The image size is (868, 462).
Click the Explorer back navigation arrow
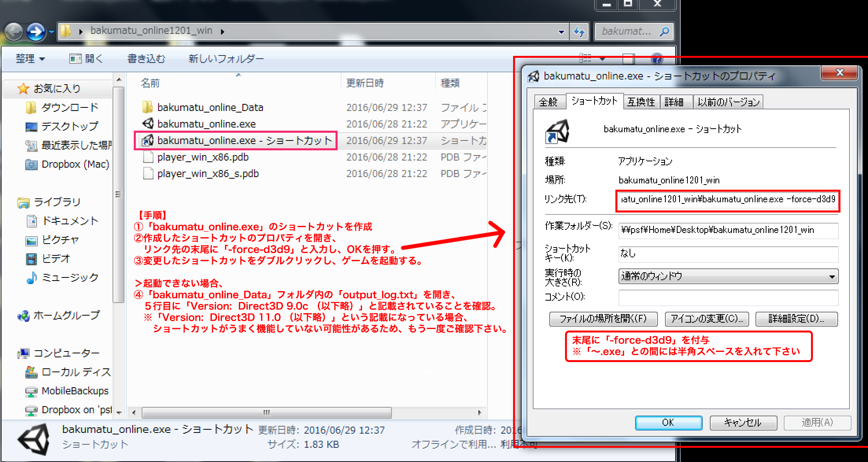click(14, 31)
